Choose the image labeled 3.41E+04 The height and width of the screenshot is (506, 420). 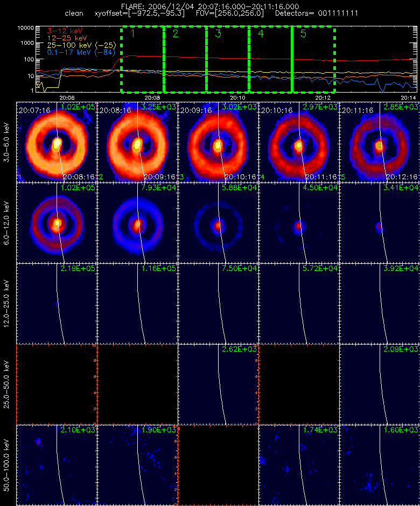click(x=380, y=223)
